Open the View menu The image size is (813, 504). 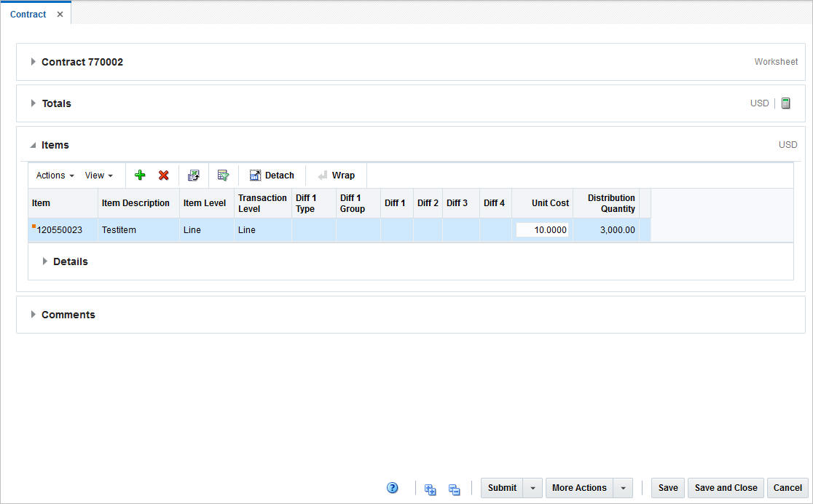(x=99, y=176)
